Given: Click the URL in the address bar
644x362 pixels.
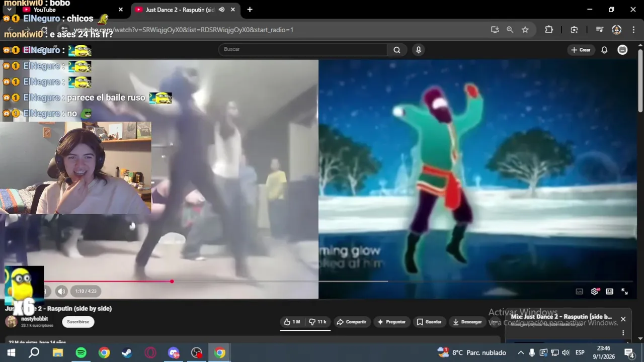Looking at the screenshot, I should point(184,30).
